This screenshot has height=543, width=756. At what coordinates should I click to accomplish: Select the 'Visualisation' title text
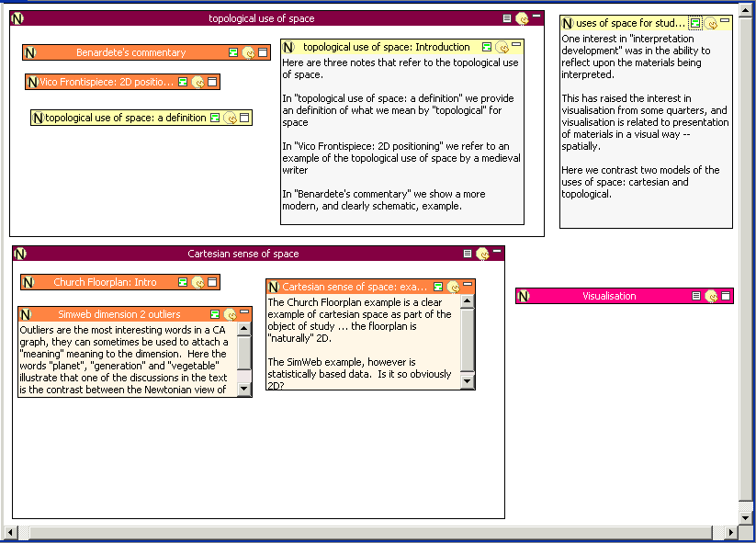tap(609, 296)
